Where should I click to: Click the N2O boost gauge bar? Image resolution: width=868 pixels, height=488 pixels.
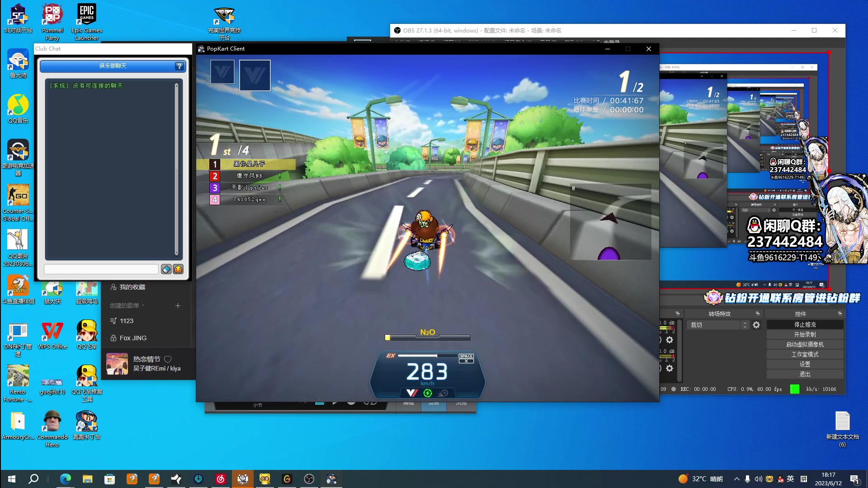click(x=428, y=338)
